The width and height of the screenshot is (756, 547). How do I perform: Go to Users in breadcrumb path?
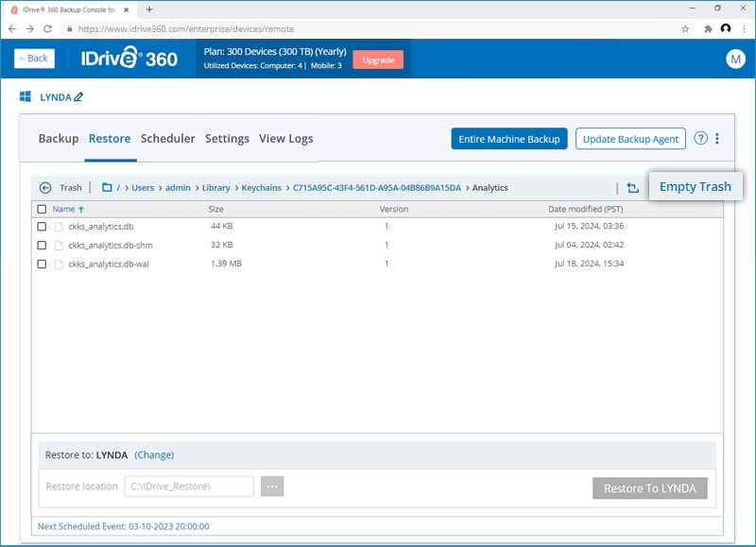(143, 188)
